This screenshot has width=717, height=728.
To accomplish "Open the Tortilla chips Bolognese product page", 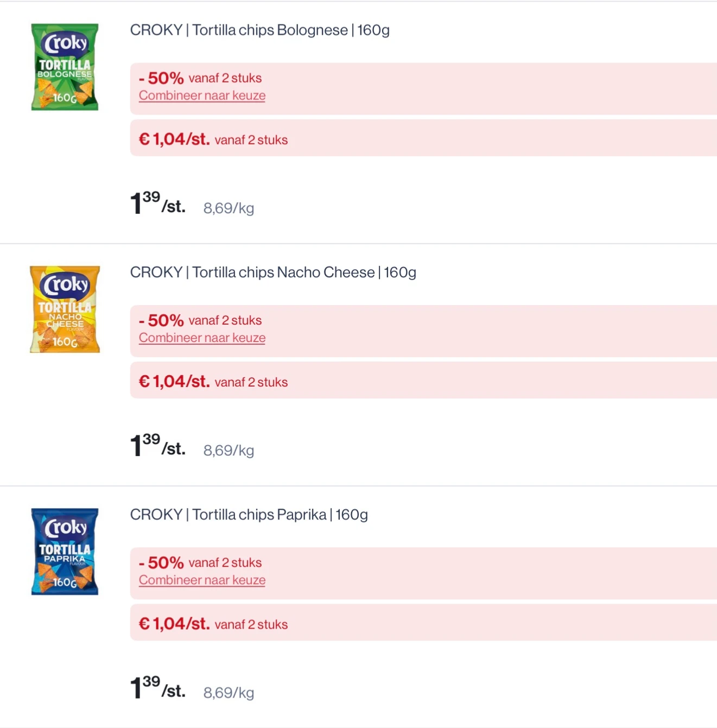I will click(259, 30).
